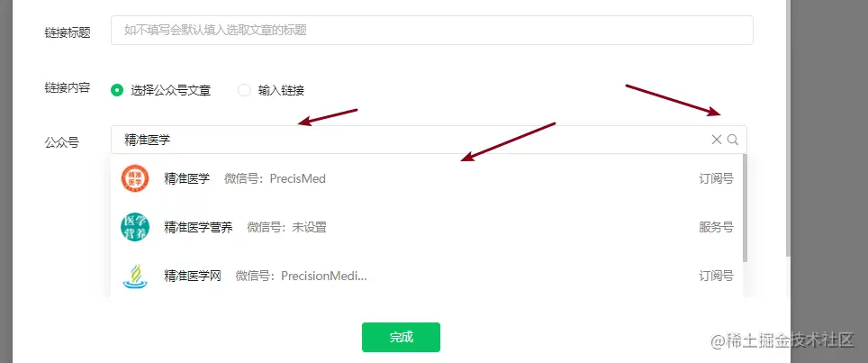Focus the 链接标题 input field
Image resolution: width=868 pixels, height=363 pixels.
pos(432,30)
